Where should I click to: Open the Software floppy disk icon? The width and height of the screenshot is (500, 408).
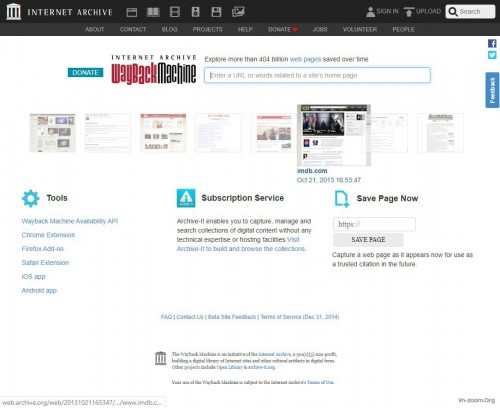point(216,12)
